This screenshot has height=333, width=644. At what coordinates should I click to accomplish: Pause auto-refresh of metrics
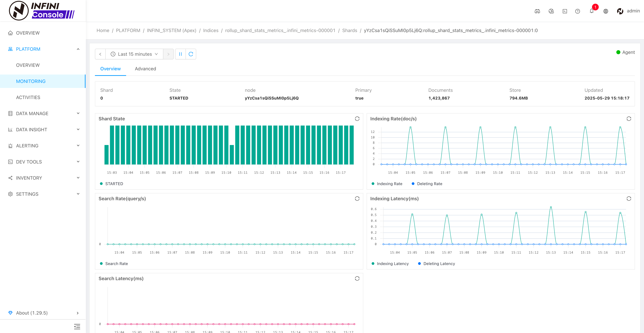point(180,54)
